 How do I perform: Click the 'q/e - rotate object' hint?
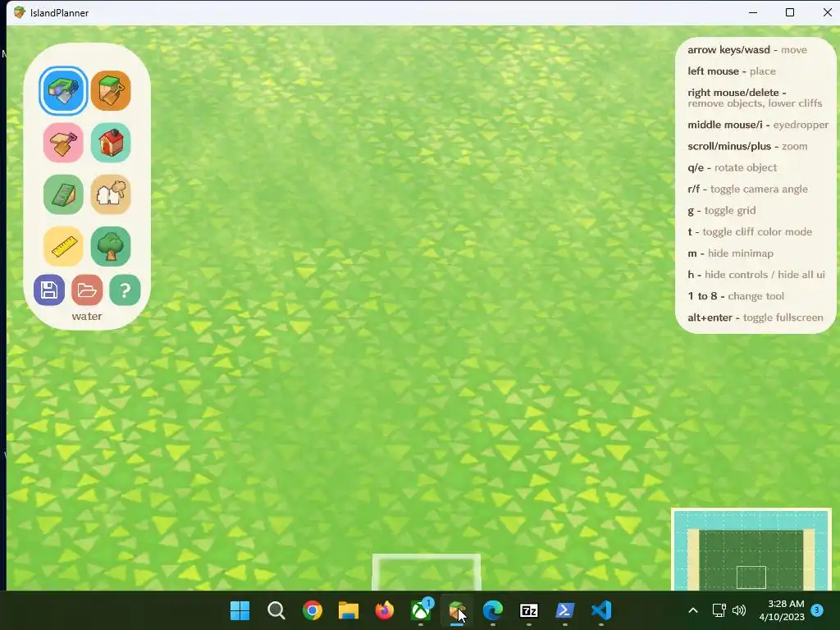click(733, 167)
